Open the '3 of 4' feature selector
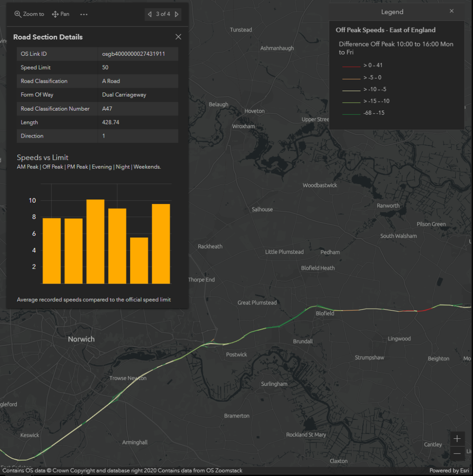 click(163, 14)
